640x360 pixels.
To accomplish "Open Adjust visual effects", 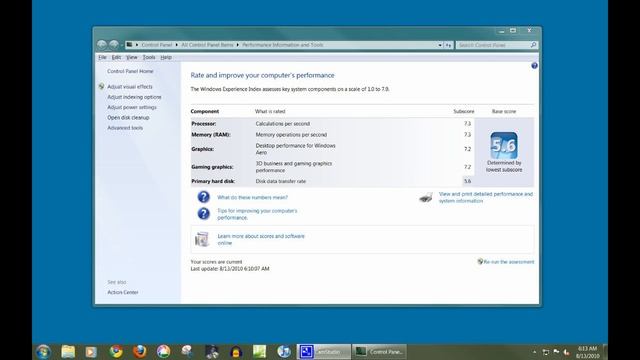I will pyautogui.click(x=130, y=87).
